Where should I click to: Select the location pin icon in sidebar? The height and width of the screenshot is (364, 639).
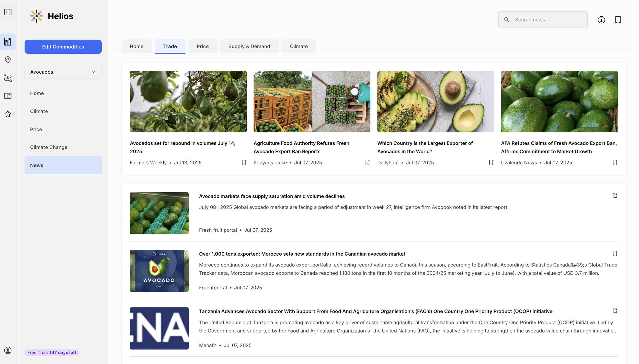(8, 60)
